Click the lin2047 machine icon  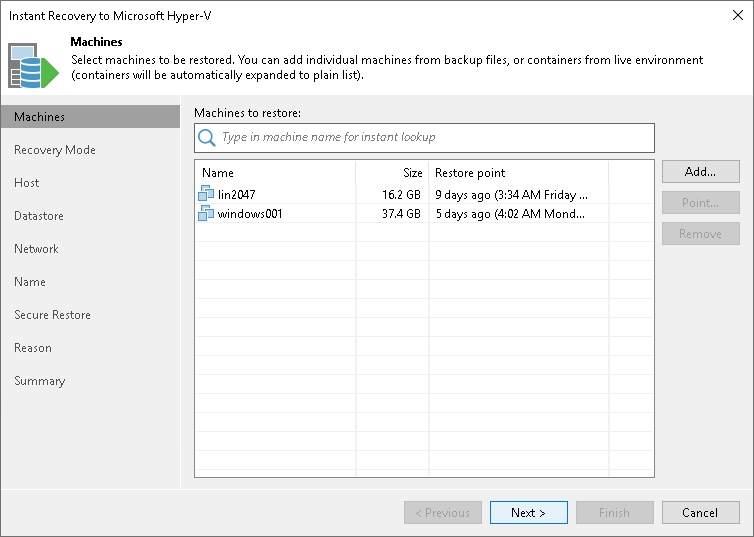click(206, 194)
